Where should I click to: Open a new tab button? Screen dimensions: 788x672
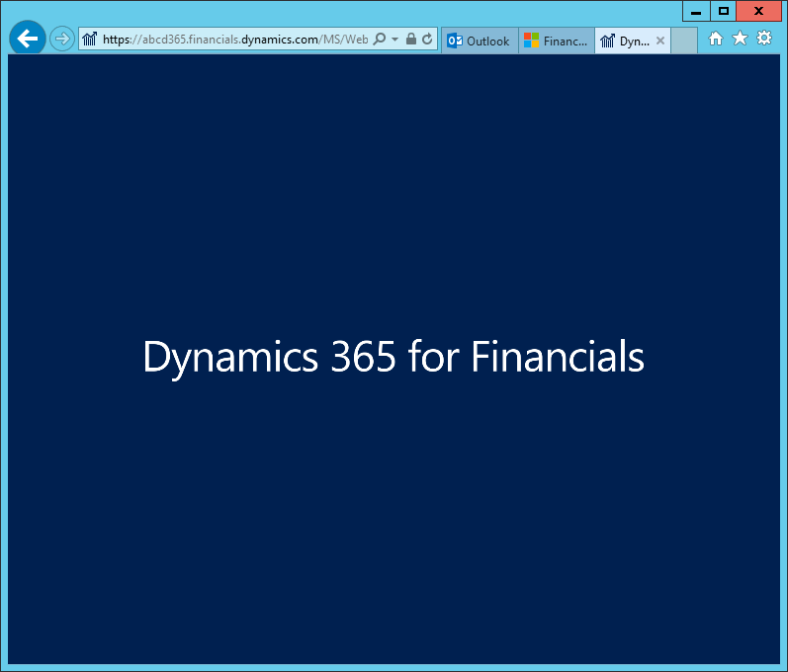pos(684,41)
